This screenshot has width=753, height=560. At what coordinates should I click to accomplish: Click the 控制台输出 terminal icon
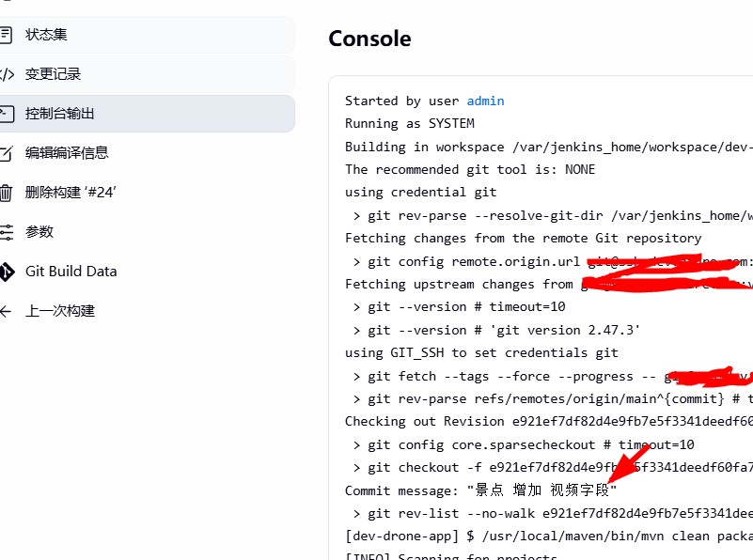point(7,114)
